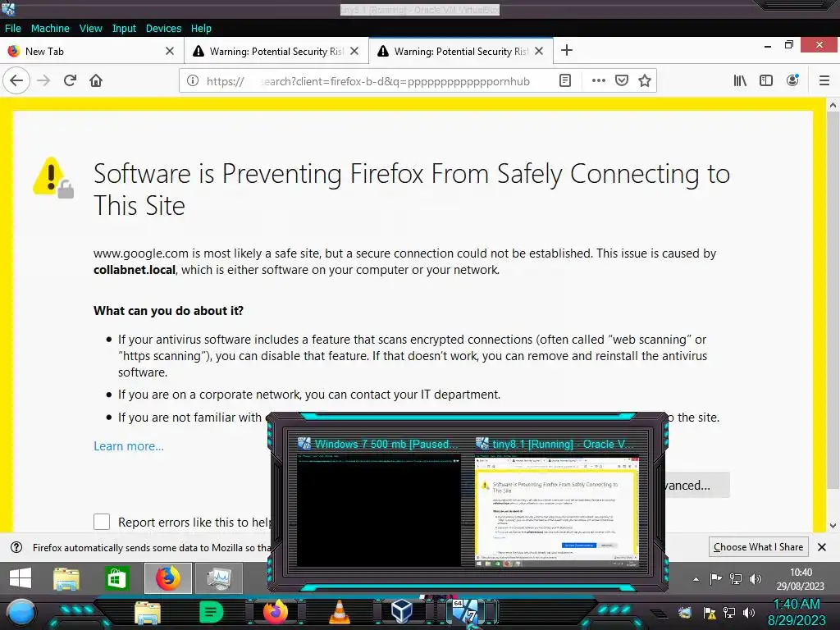Open VirtualBox Manager cube icon on host taskbar

(x=402, y=611)
